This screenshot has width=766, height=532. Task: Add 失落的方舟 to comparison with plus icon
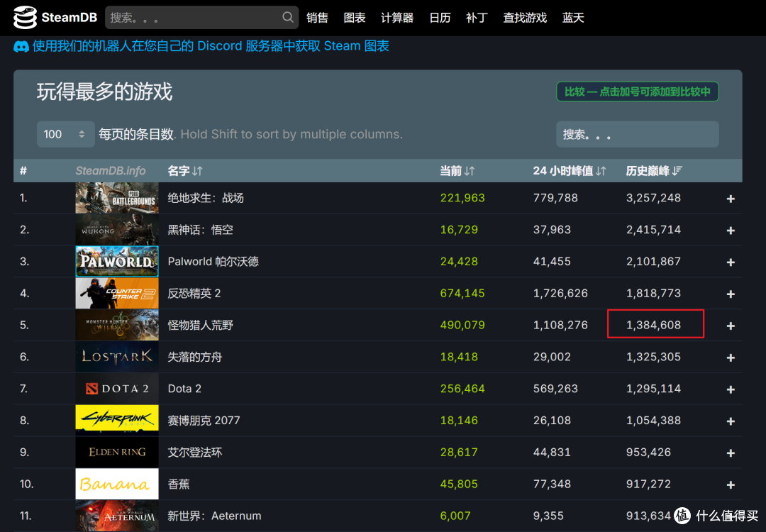pos(731,358)
